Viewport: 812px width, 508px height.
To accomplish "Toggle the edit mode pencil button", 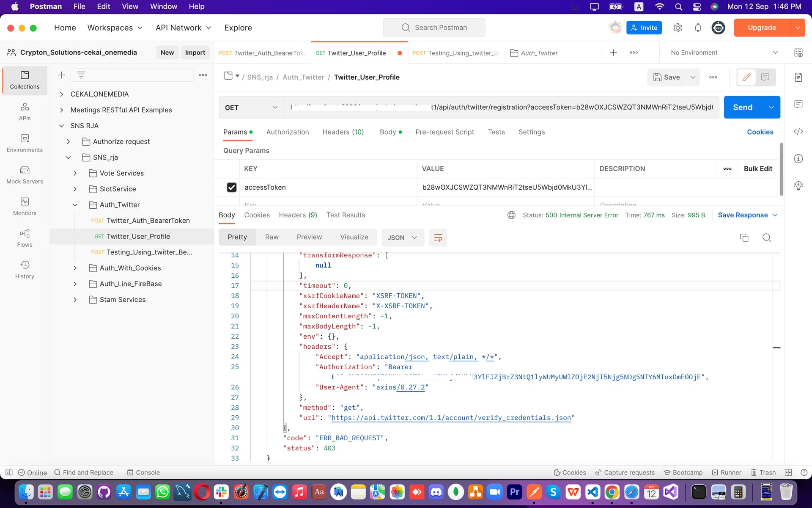I will pos(746,77).
